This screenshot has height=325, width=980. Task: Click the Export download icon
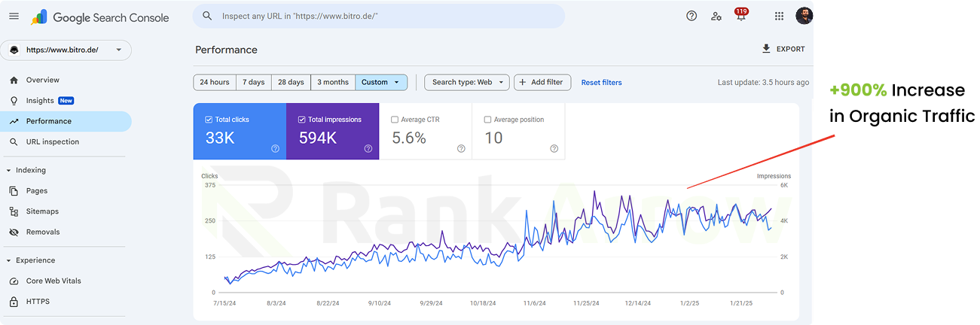(766, 49)
